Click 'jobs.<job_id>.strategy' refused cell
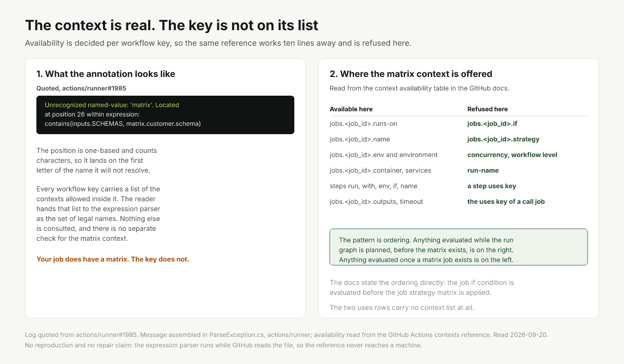 point(503,139)
